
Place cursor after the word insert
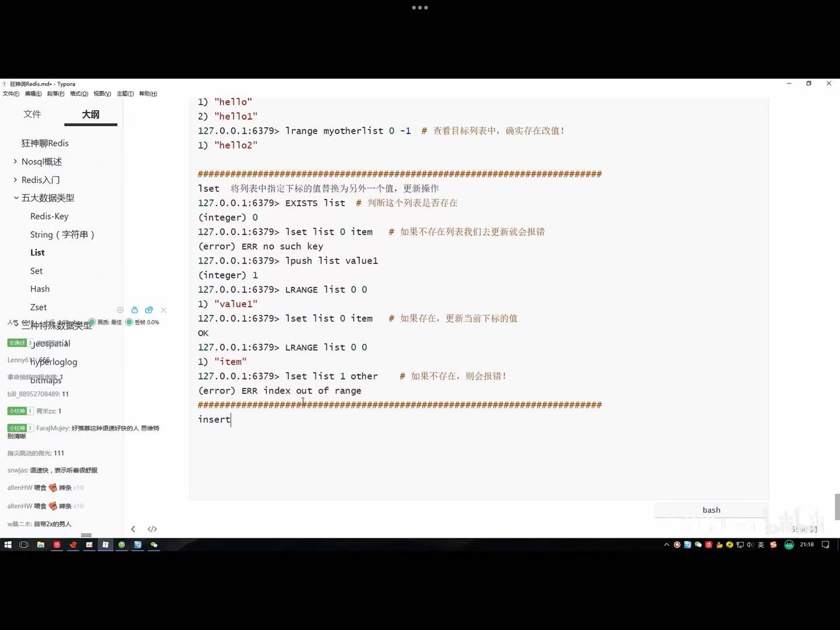[x=231, y=419]
